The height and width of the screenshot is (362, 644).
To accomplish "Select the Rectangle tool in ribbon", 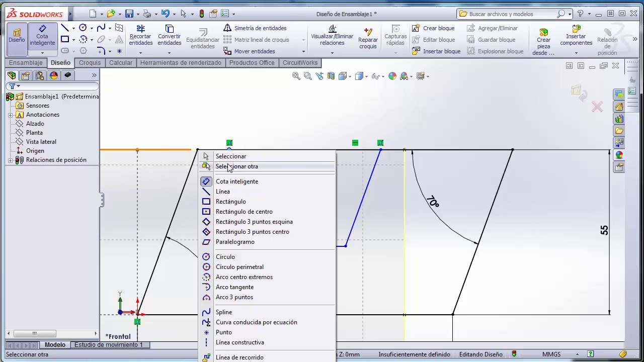I will point(65,39).
